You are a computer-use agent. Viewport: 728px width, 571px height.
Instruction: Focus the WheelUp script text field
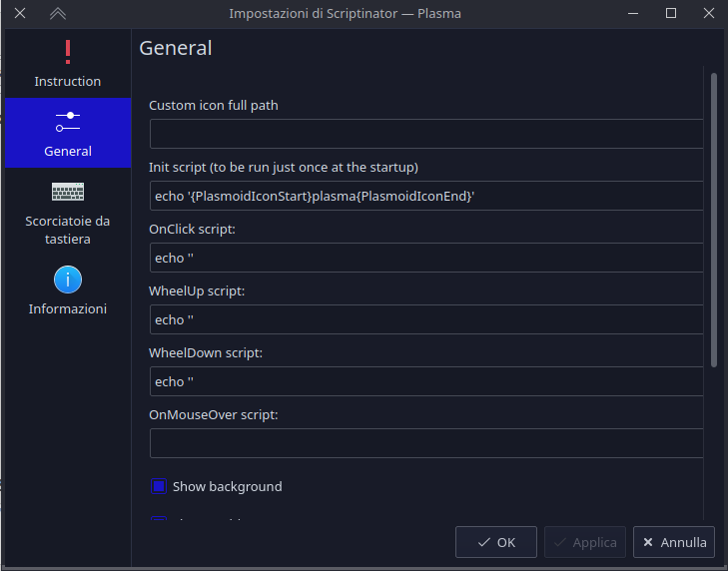pos(426,319)
